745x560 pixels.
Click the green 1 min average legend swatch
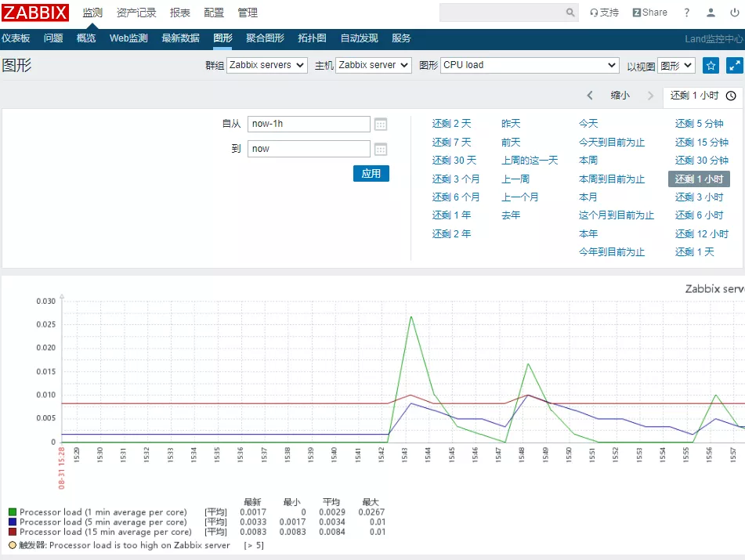[x=12, y=512]
